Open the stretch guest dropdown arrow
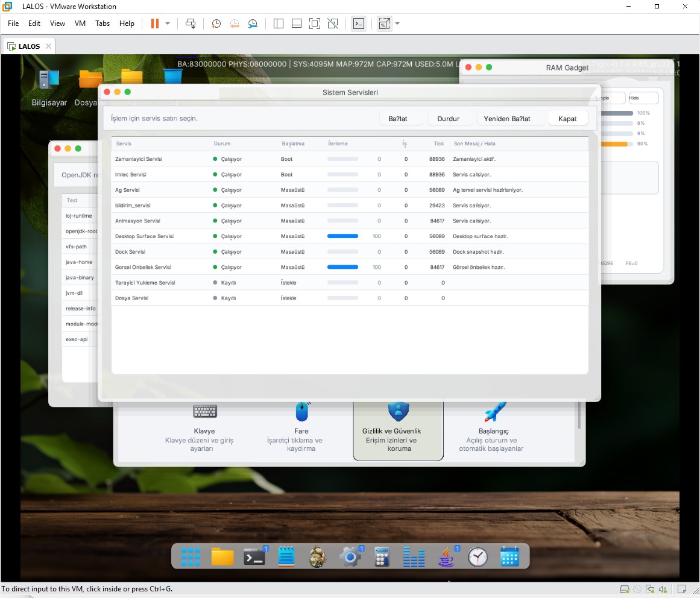The height and width of the screenshot is (598, 700). tap(397, 24)
